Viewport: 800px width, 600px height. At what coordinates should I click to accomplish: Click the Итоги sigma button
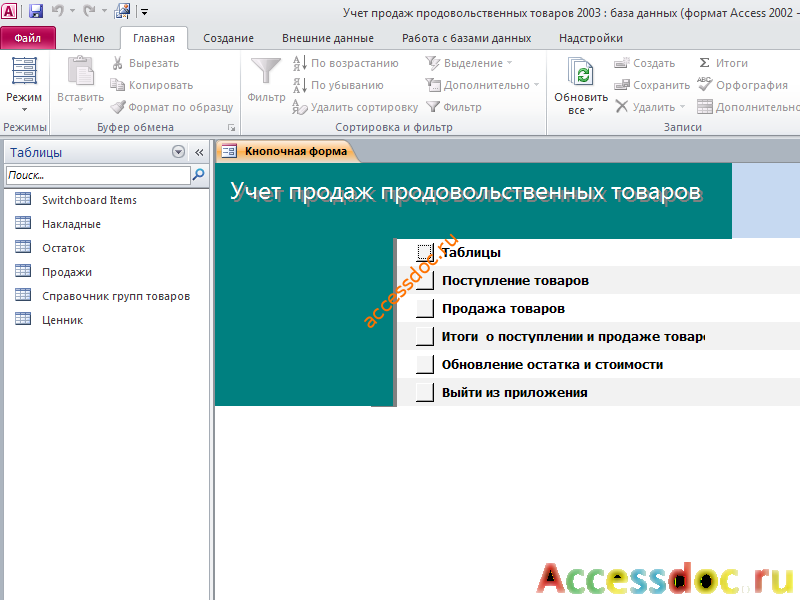(723, 63)
